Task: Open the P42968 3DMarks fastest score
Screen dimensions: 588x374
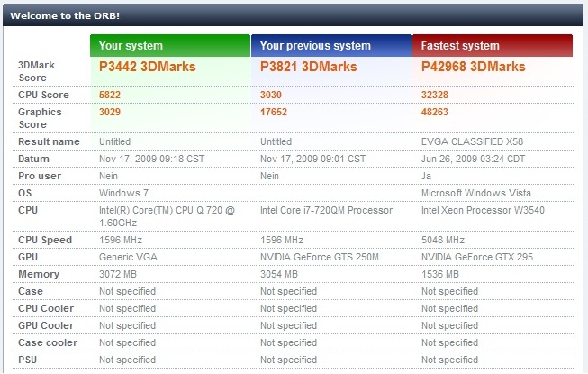Action: coord(474,67)
